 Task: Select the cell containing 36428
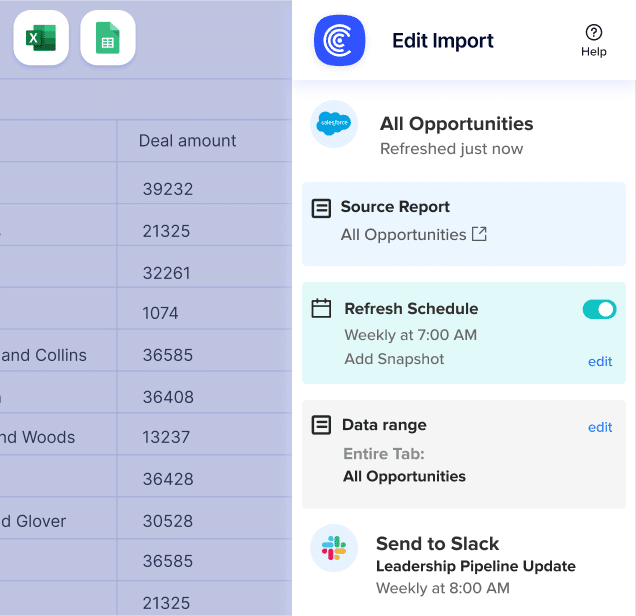(x=204, y=476)
